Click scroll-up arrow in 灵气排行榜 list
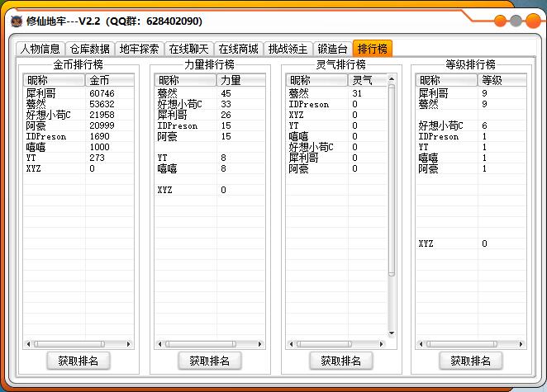The height and width of the screenshot is (392, 547). 392,78
